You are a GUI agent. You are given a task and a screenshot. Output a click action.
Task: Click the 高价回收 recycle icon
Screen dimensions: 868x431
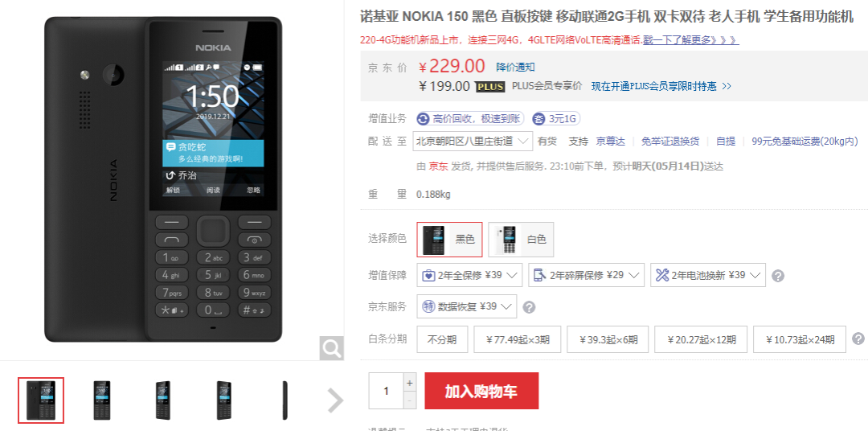tap(424, 118)
